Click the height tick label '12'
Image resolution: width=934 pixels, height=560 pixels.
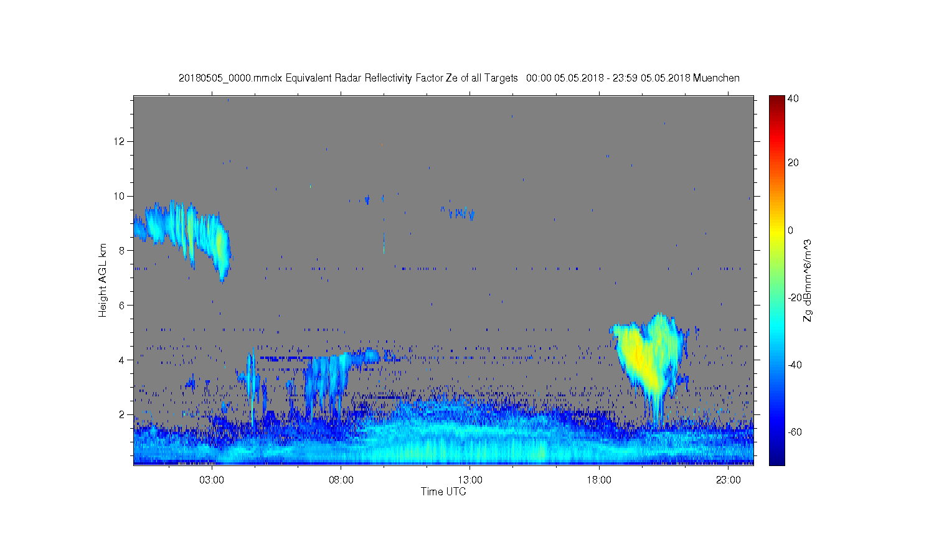coord(120,141)
